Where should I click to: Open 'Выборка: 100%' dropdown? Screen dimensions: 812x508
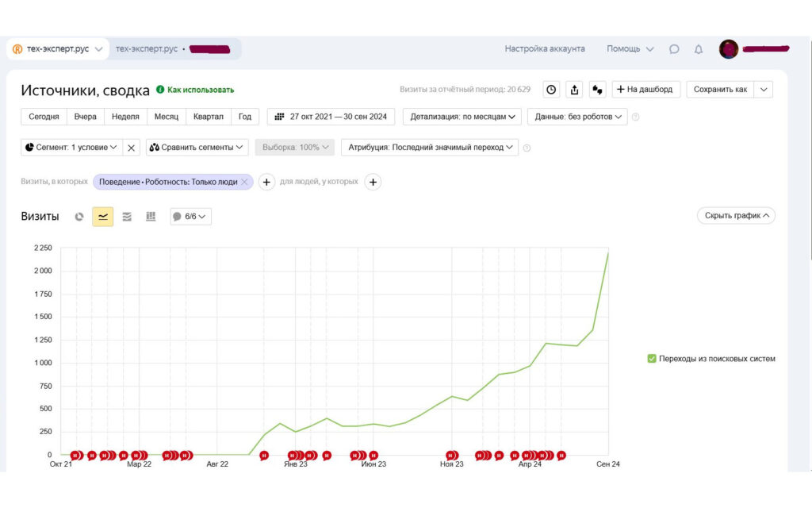(x=295, y=147)
